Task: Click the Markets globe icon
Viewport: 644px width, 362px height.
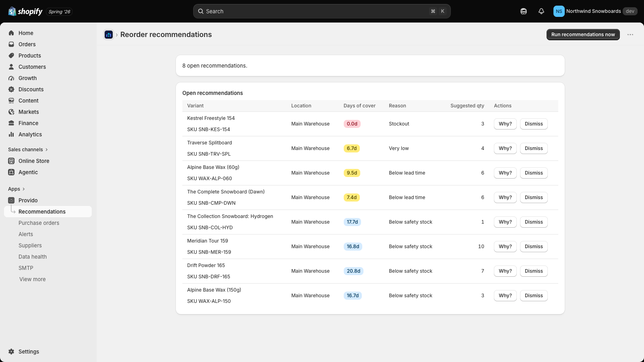Action: [x=11, y=112]
